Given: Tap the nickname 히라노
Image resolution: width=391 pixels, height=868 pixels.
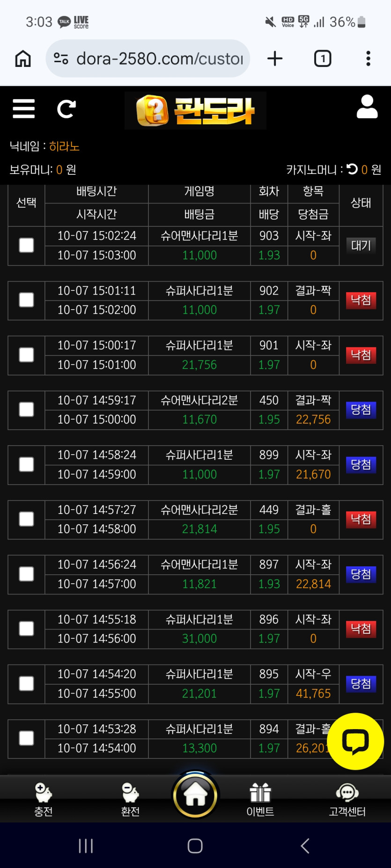Looking at the screenshot, I should coord(64,146).
